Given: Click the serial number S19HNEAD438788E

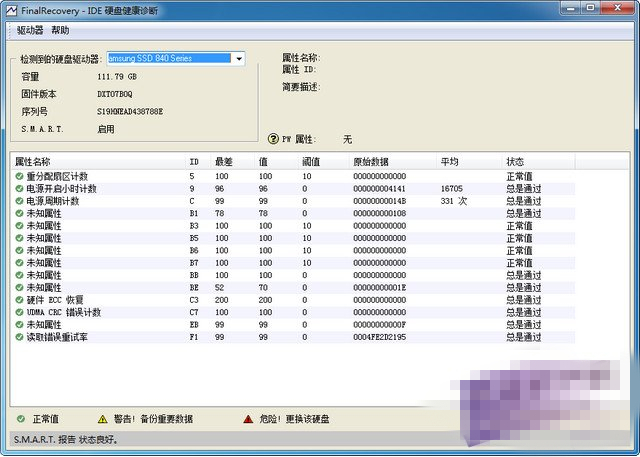Looking at the screenshot, I should pos(130,111).
